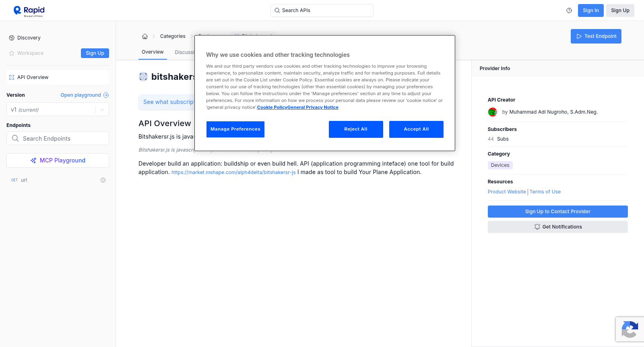Click the bitshakersr API logo icon
The width and height of the screenshot is (644, 347).
pos(143,77)
